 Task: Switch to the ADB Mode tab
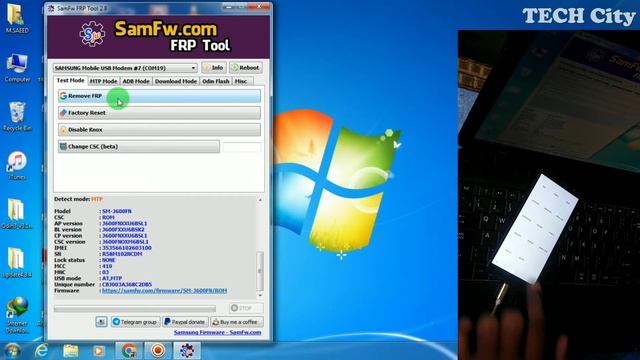click(x=136, y=81)
